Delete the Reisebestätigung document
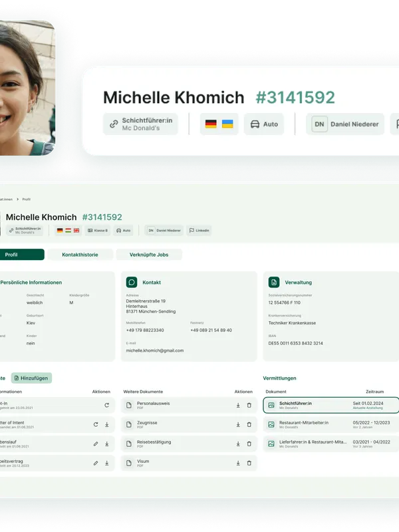 [249, 444]
